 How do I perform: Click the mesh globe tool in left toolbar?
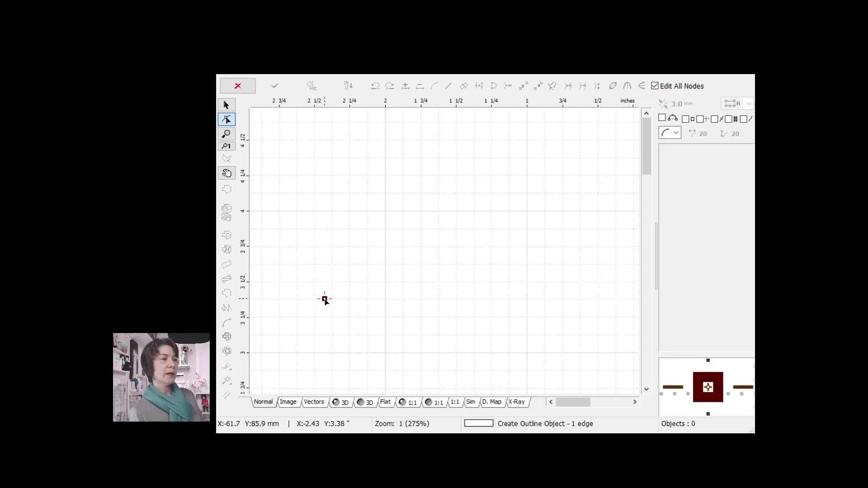[x=226, y=337]
